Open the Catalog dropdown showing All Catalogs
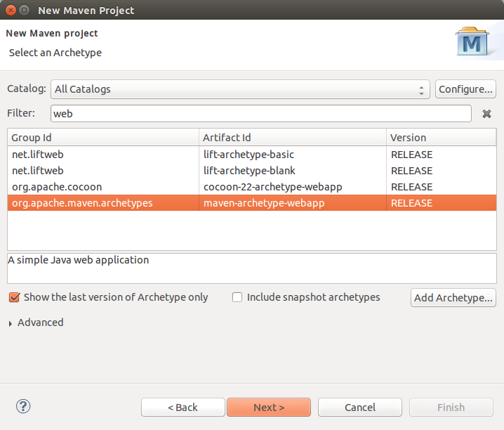 240,89
